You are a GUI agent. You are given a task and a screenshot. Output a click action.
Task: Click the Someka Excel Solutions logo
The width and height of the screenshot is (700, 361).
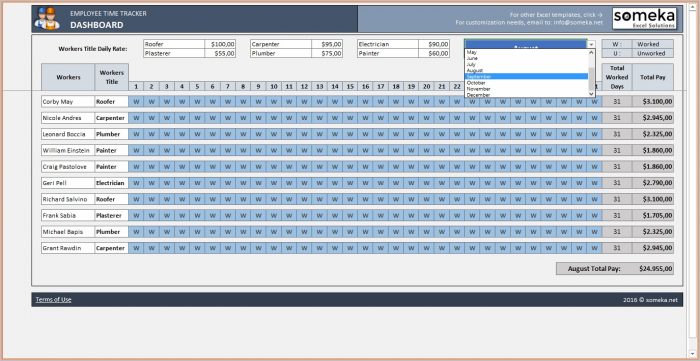(644, 19)
